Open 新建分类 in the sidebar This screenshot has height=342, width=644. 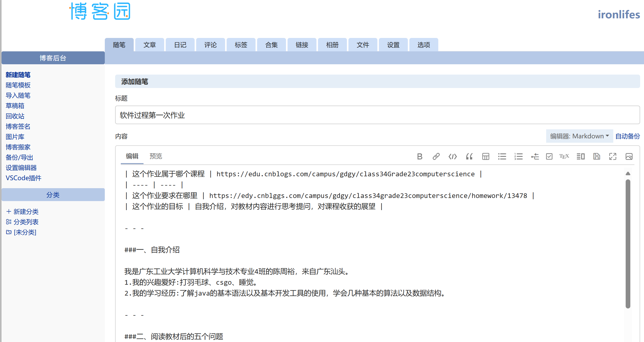click(26, 212)
